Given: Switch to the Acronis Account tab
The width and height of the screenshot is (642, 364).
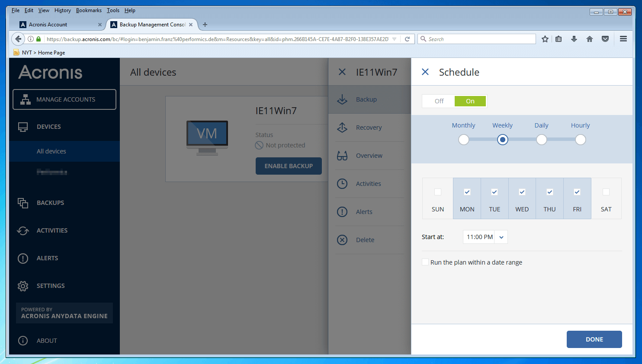Looking at the screenshot, I should (48, 25).
